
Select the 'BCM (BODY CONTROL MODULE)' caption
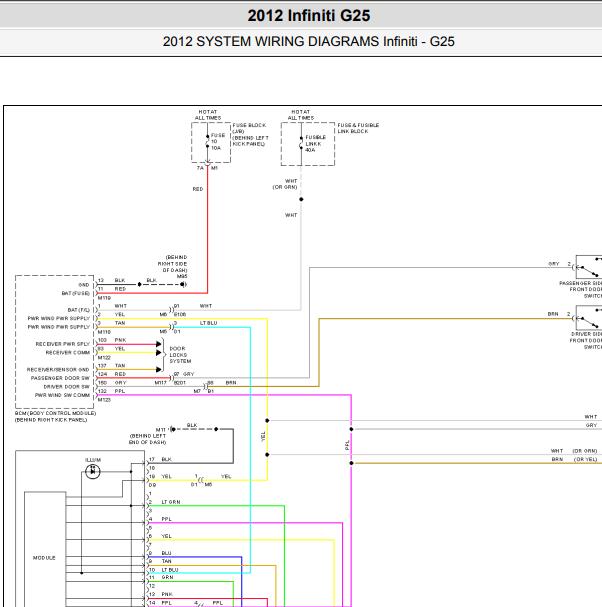pos(55,413)
